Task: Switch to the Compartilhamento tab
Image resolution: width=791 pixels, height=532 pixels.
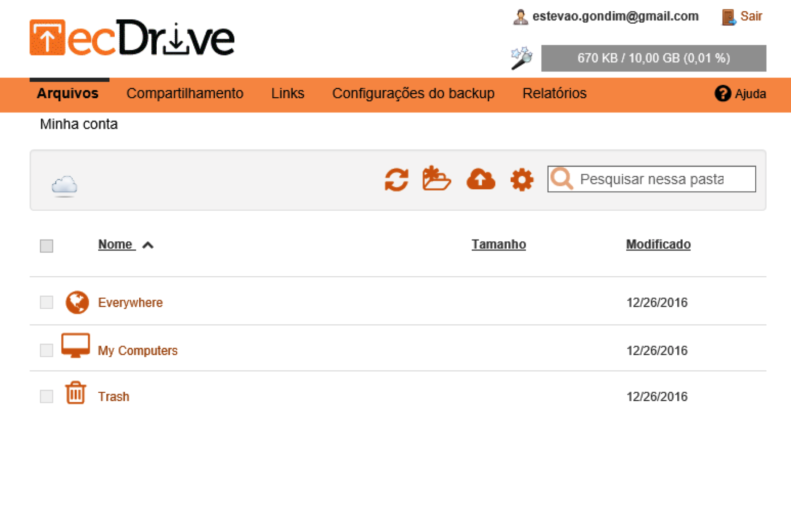Action: coord(185,93)
